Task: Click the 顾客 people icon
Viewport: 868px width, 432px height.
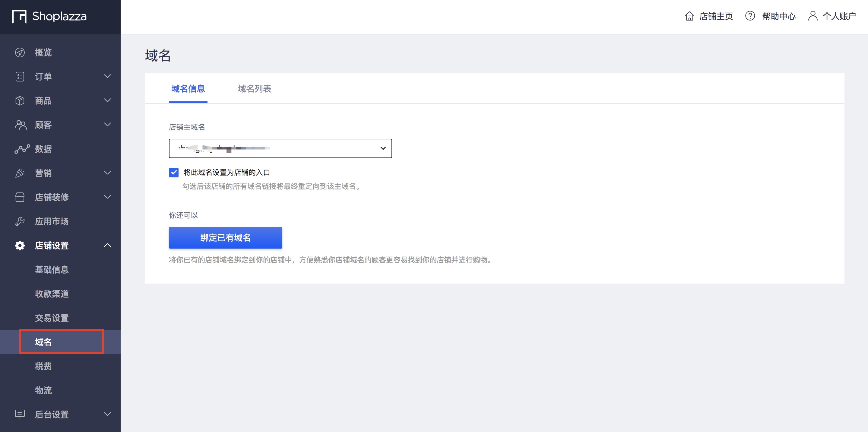Action: pyautogui.click(x=21, y=125)
